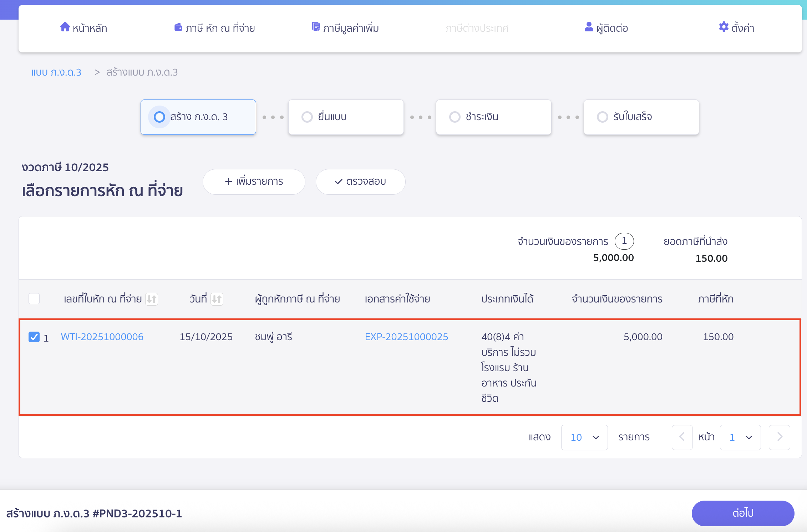The image size is (807, 532).
Task: Go to next page arrow
Action: point(779,437)
